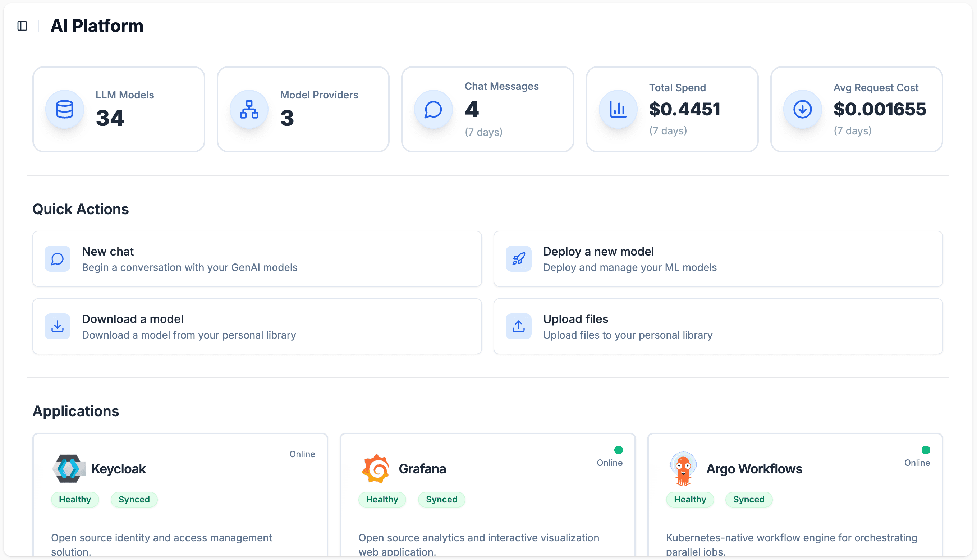Image resolution: width=977 pixels, height=560 pixels.
Task: Click the Total Spend bar chart icon
Action: (x=618, y=110)
